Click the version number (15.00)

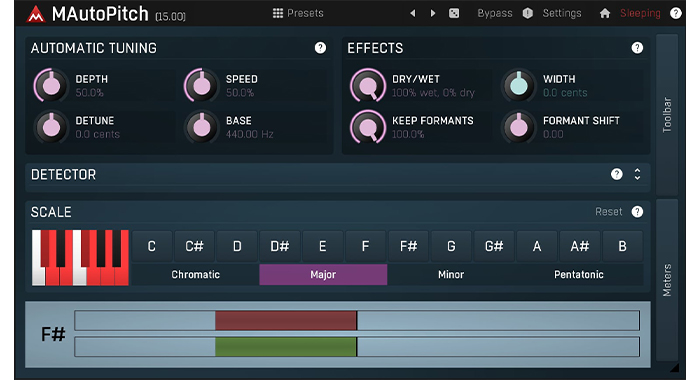click(171, 17)
